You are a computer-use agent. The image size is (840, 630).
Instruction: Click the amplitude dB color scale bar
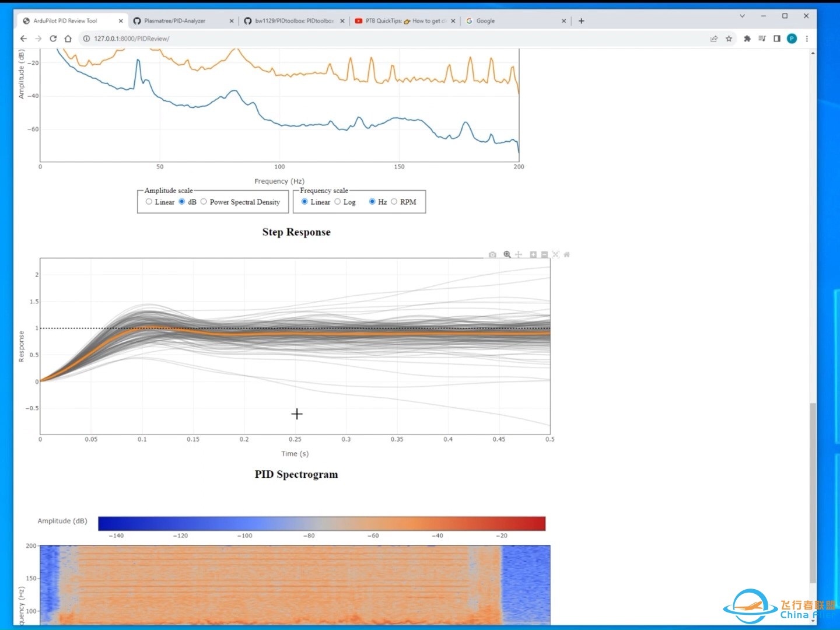(321, 523)
